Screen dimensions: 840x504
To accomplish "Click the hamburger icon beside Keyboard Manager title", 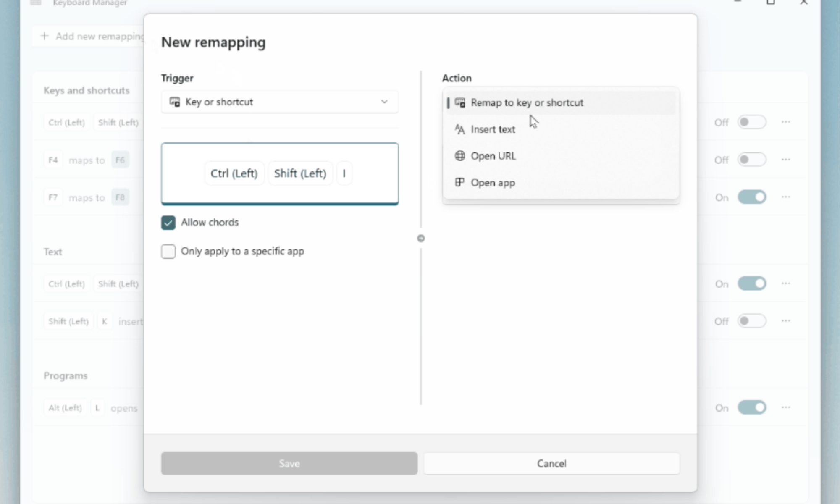I will (35, 3).
